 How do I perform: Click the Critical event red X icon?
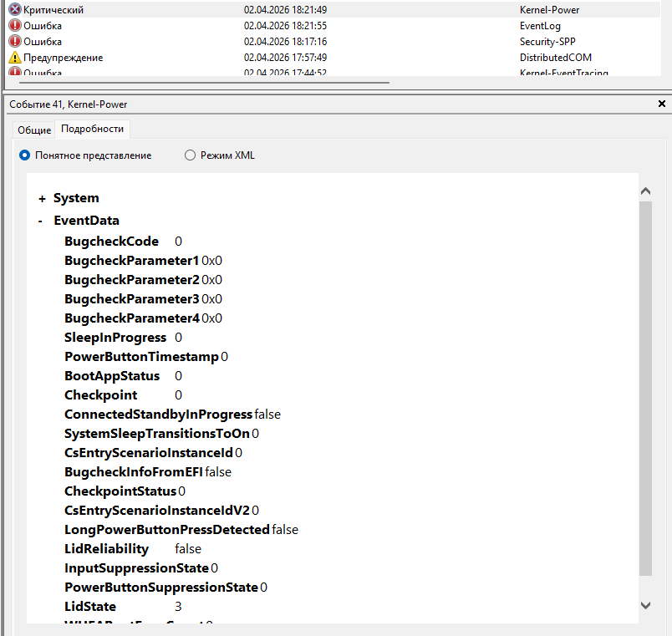pyautogui.click(x=14, y=9)
